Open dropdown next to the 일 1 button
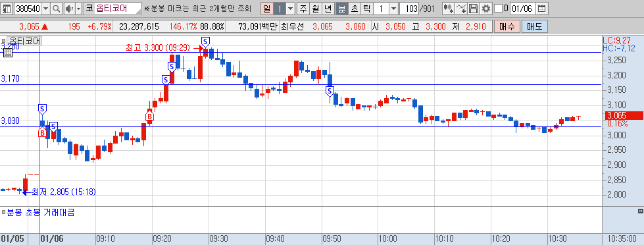644x245 pixels. click(x=290, y=8)
